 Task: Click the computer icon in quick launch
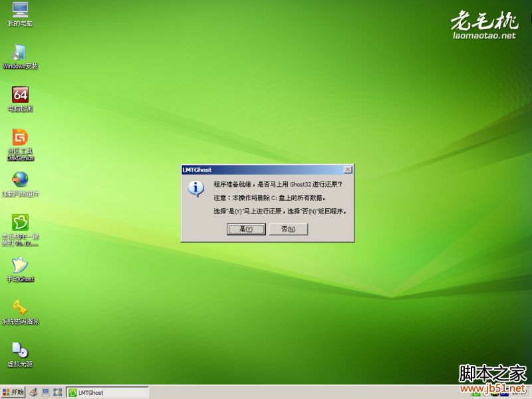click(x=45, y=392)
